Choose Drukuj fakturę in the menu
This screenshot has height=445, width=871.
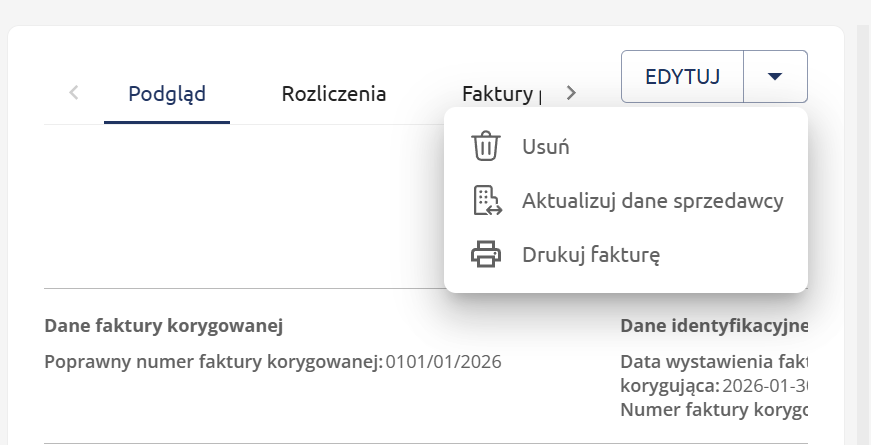[x=591, y=255]
